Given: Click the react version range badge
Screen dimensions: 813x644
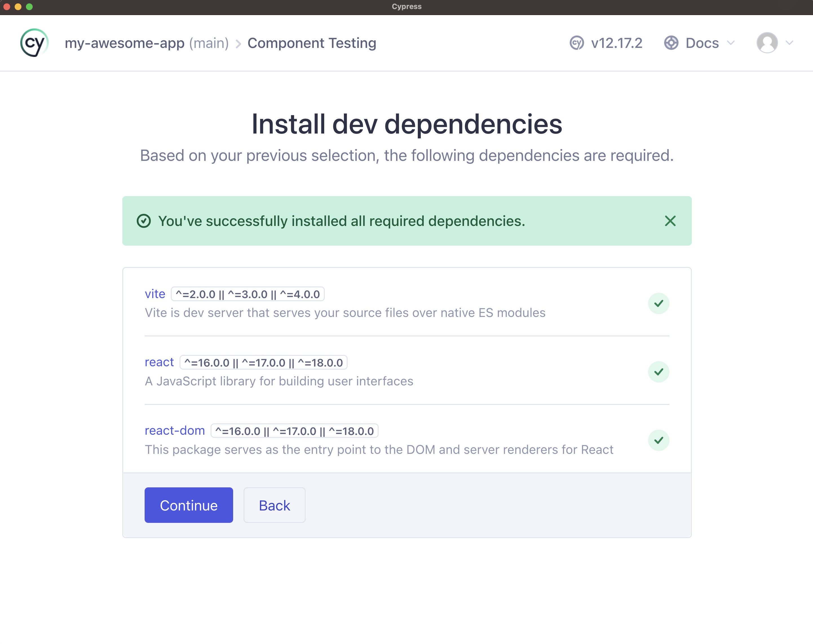Looking at the screenshot, I should click(x=264, y=363).
